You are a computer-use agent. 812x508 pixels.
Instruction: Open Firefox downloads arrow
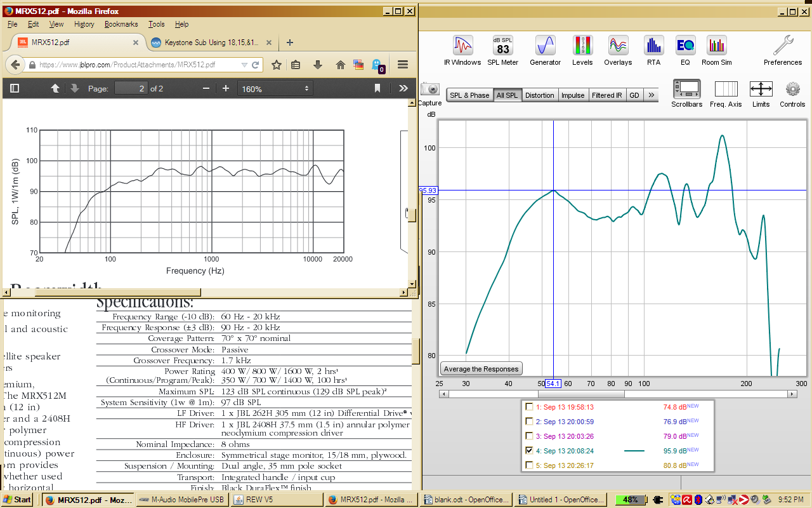pyautogui.click(x=318, y=65)
